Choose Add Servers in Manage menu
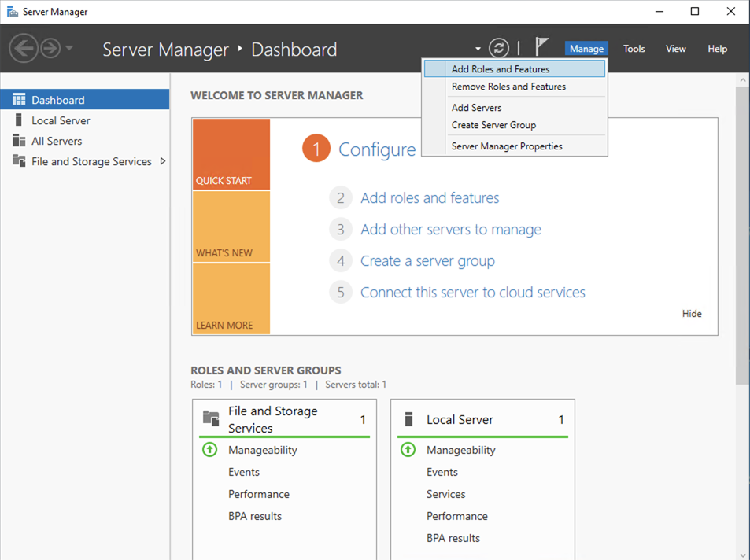750x560 pixels. tap(515, 108)
